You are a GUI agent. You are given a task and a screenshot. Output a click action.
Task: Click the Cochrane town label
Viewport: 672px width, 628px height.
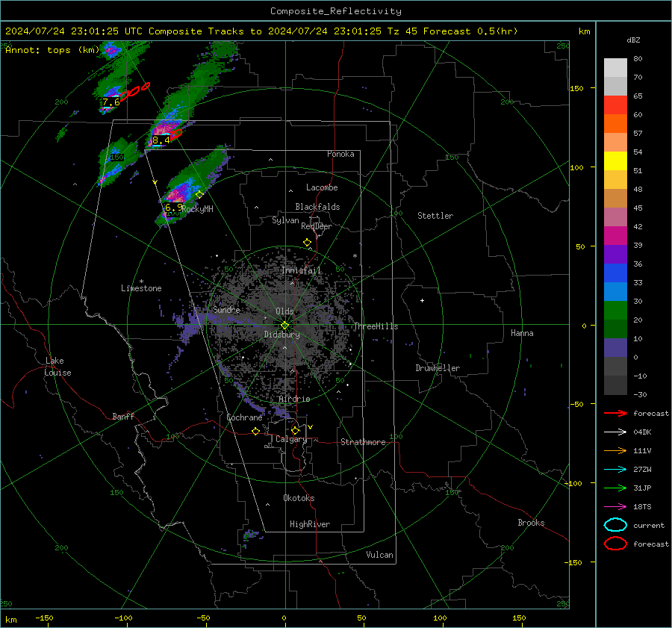(x=244, y=417)
